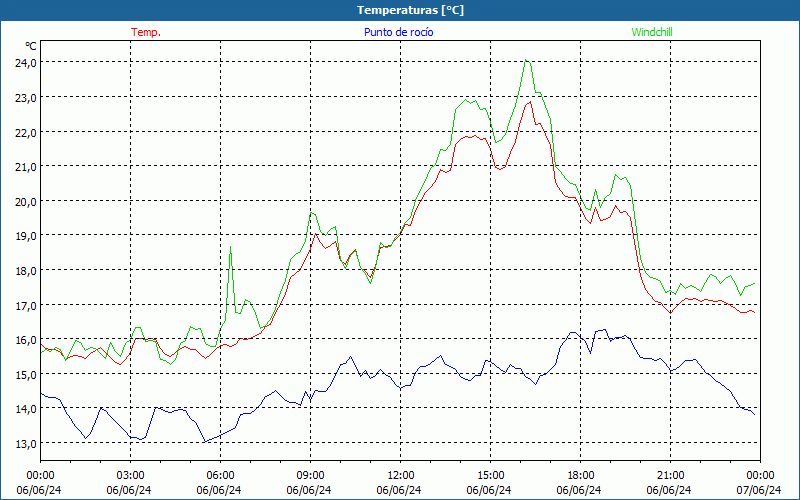800x500 pixels.
Task: Click the right end of the blue dew point line
Action: pyautogui.click(x=754, y=414)
